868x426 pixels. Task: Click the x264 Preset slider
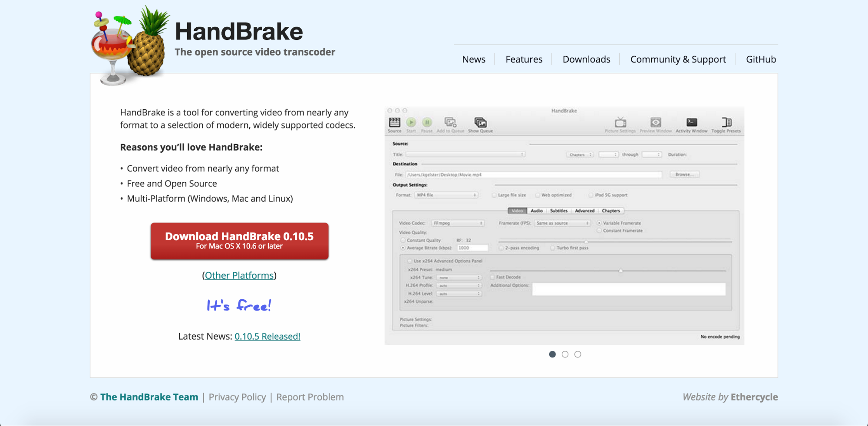coord(608,271)
